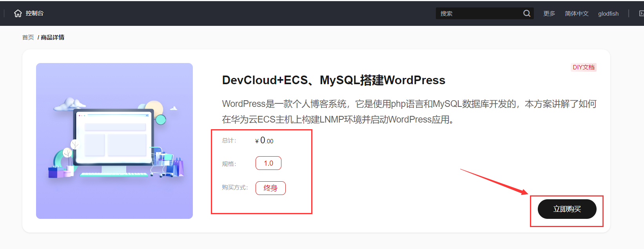
Task: Select the 终身 purchase method option
Action: pyautogui.click(x=270, y=188)
